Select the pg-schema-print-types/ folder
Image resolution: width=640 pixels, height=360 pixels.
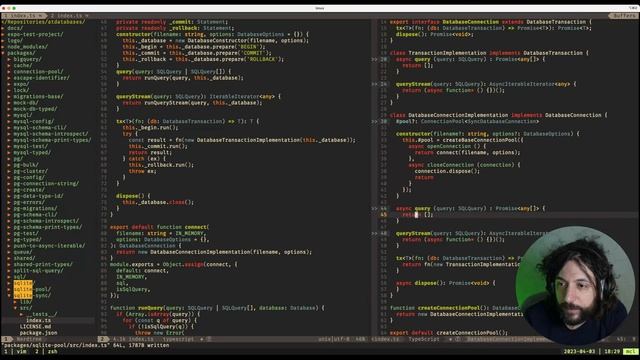(48, 227)
